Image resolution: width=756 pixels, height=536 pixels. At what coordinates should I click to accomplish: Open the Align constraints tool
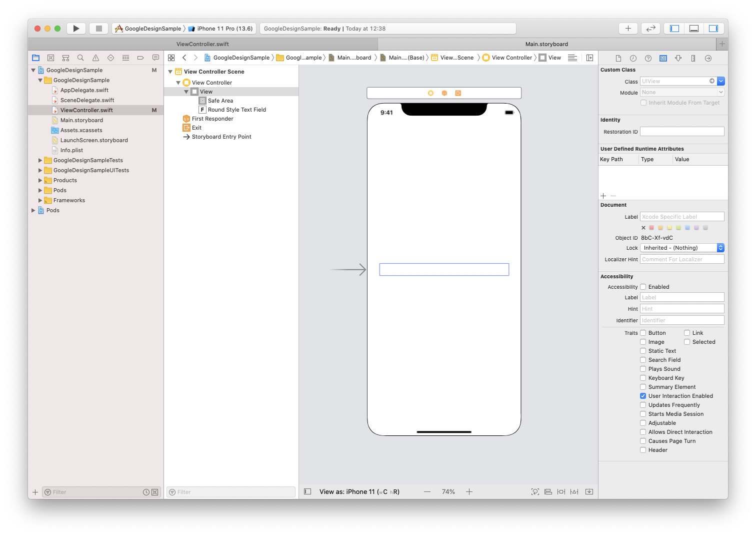coord(548,491)
